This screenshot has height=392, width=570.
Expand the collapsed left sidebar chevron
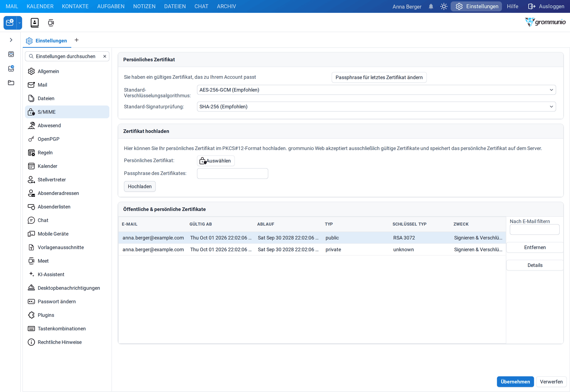coord(11,40)
